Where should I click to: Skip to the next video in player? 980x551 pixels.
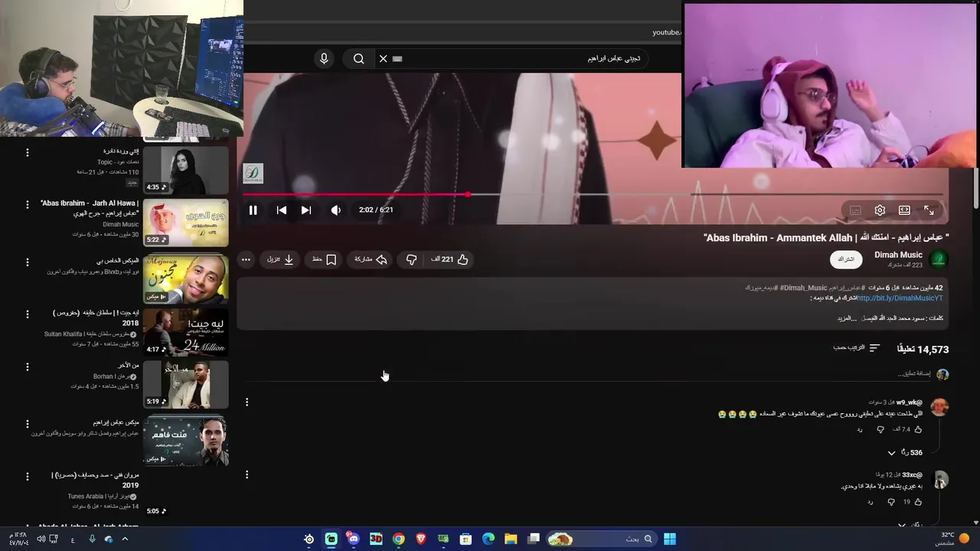pyautogui.click(x=306, y=210)
